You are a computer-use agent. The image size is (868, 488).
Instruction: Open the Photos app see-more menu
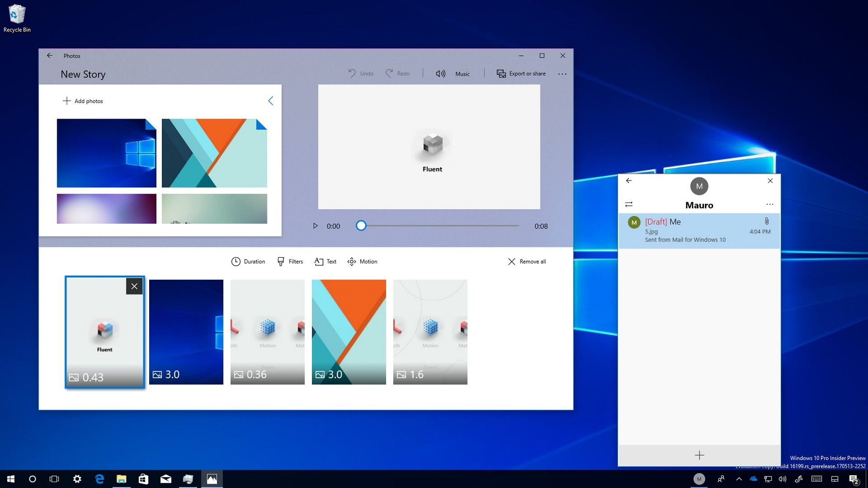pos(562,74)
